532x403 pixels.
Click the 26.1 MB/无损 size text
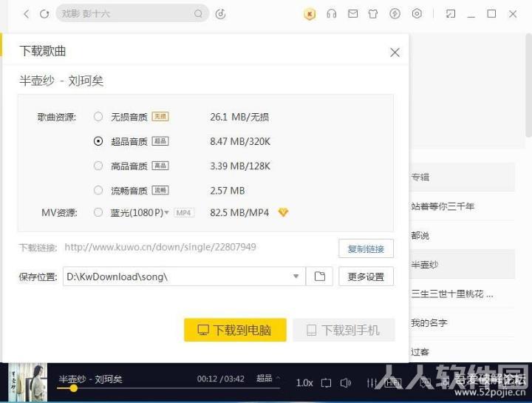[239, 117]
